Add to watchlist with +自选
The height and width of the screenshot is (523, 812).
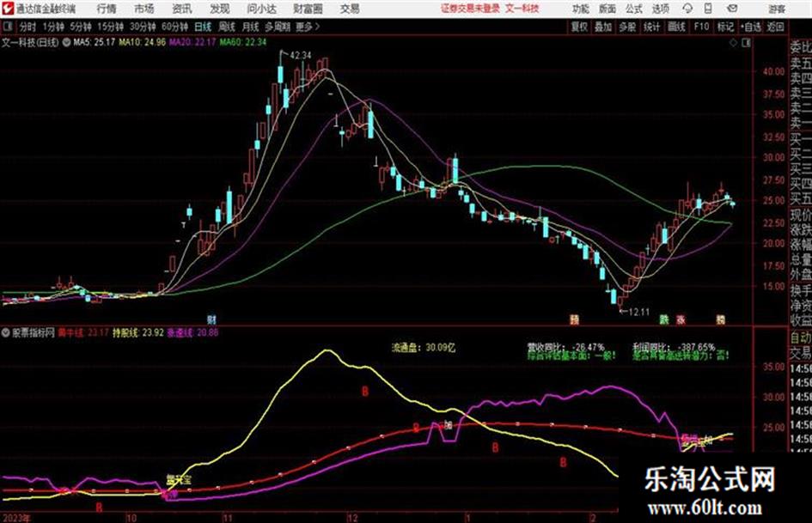pyautogui.click(x=751, y=27)
